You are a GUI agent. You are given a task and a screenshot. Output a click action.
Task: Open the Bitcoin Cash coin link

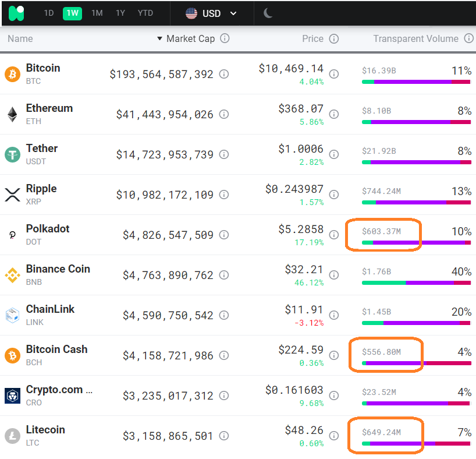coord(56,349)
